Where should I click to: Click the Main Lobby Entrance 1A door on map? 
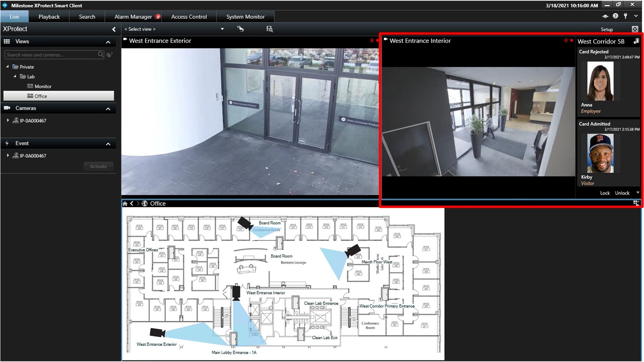pos(233,339)
